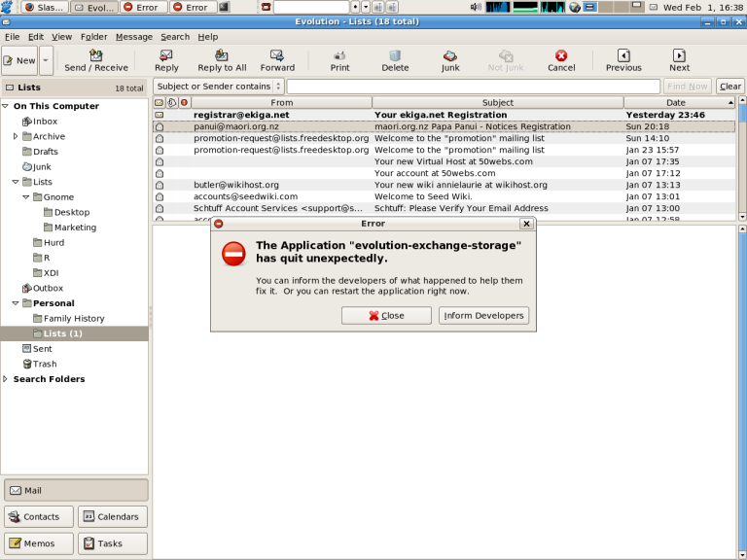
Task: Switch to the Contacts view
Action: click(x=39, y=516)
